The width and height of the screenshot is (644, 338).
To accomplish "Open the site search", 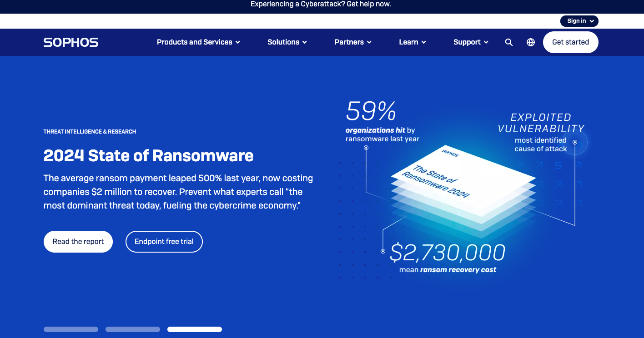I will point(508,42).
